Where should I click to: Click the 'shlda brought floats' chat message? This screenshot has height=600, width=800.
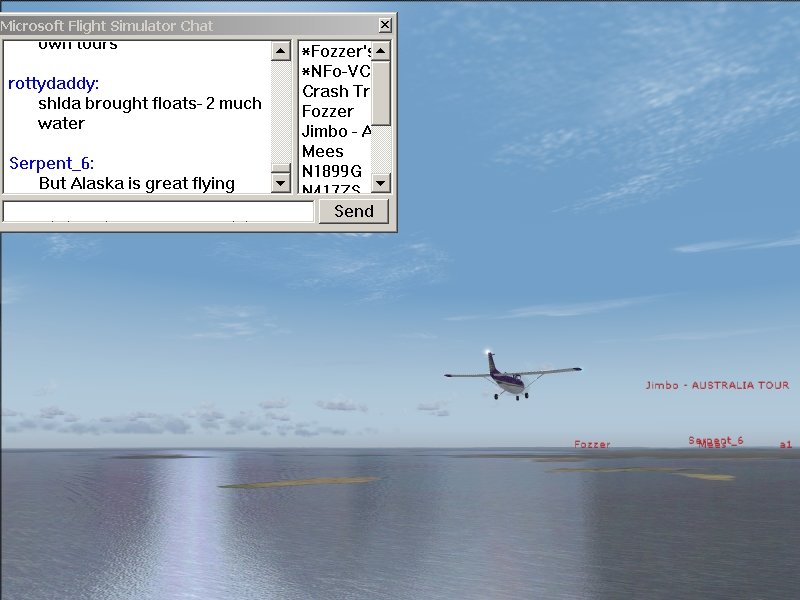pyautogui.click(x=149, y=113)
